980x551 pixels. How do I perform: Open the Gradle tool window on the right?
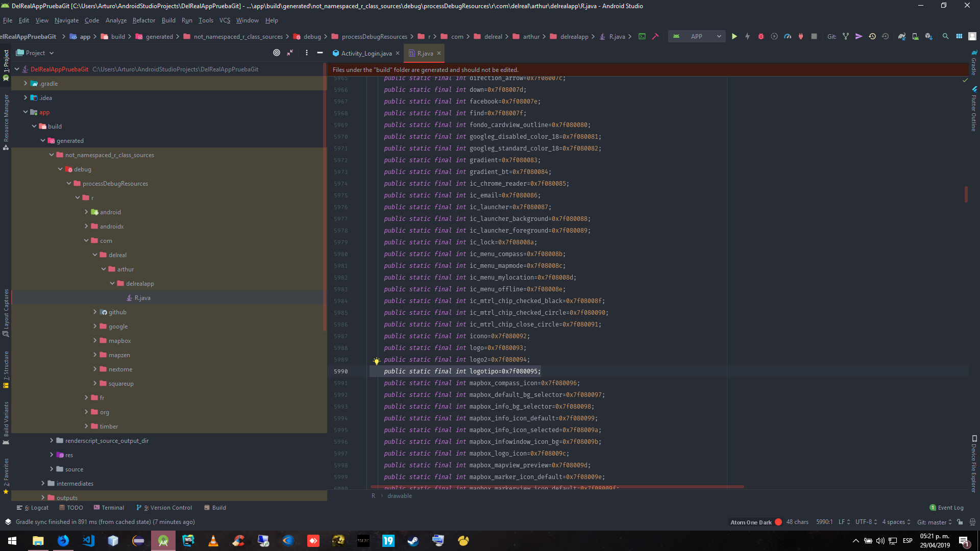974,63
